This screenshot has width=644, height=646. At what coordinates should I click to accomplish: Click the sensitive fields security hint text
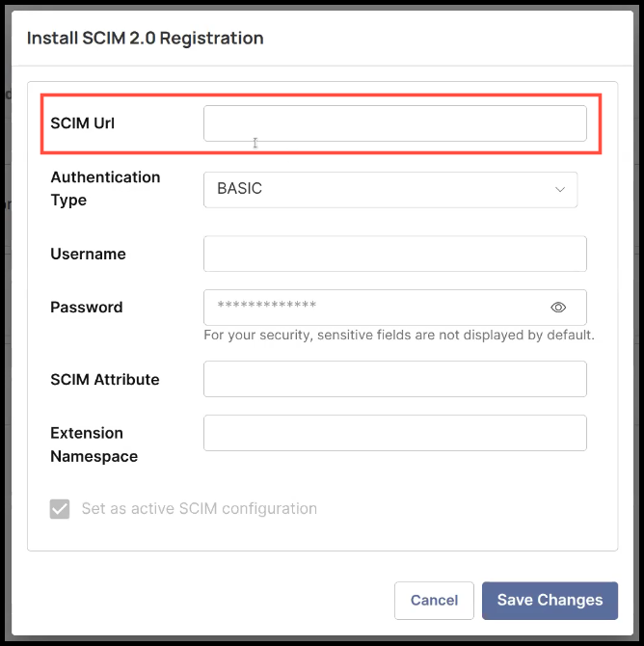398,336
